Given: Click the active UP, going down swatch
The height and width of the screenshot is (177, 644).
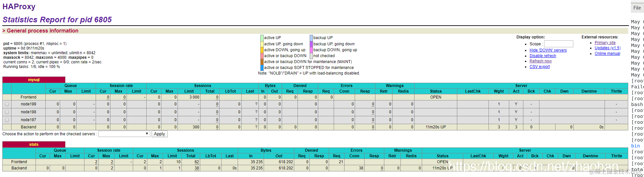Looking at the screenshot, I should tap(262, 44).
